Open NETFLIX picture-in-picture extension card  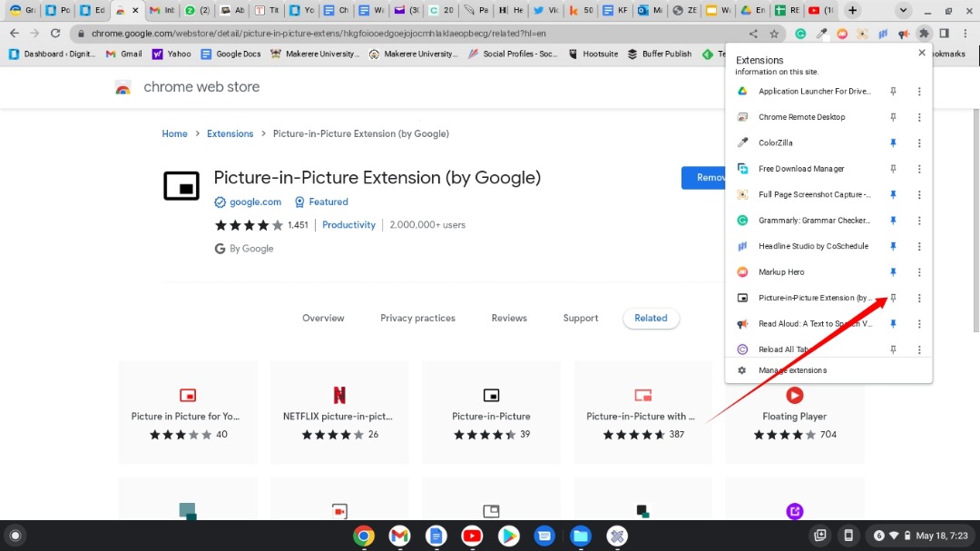coord(339,412)
